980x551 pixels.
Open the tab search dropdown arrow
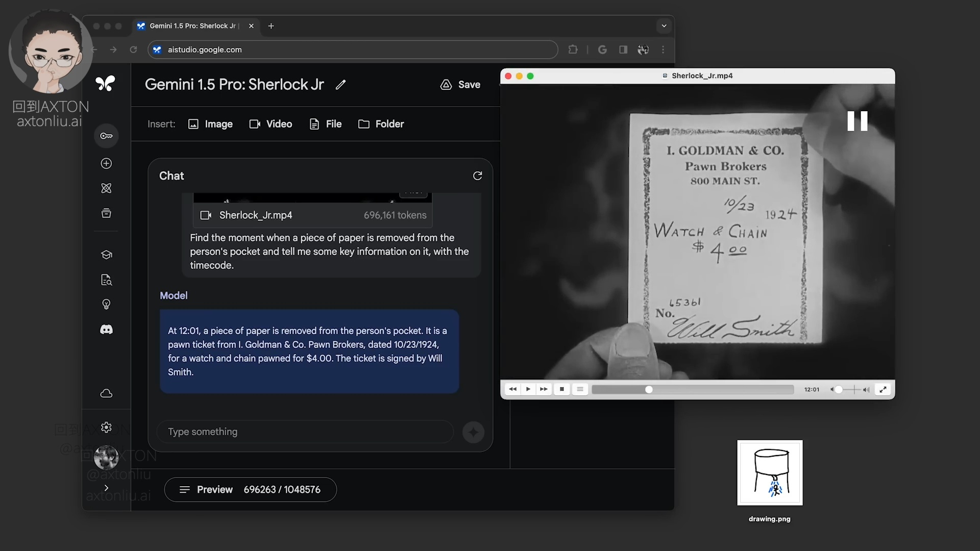[x=664, y=26]
